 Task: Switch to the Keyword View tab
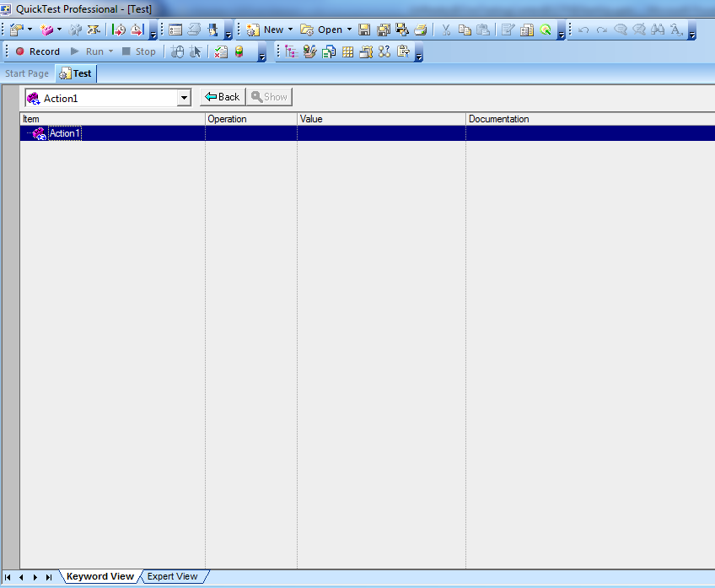[99, 576]
